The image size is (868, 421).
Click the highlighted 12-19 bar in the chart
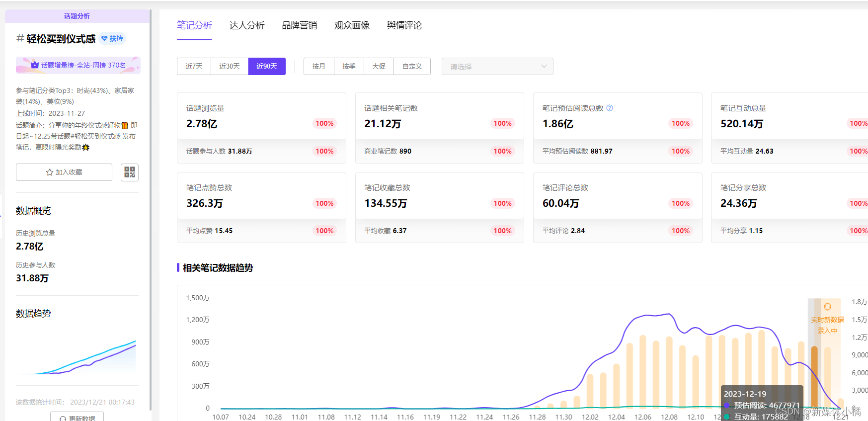click(814, 377)
